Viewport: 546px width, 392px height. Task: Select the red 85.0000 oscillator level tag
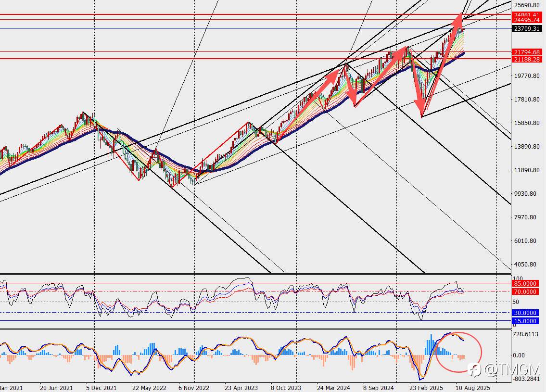click(525, 284)
